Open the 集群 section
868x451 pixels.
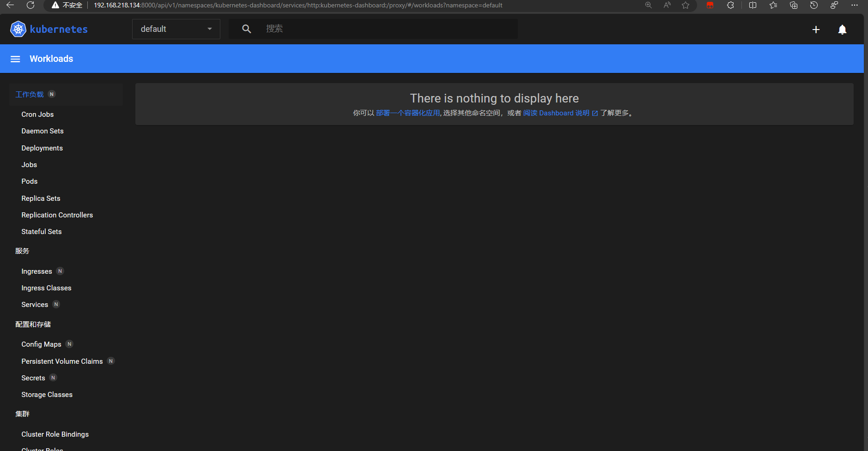(x=22, y=414)
